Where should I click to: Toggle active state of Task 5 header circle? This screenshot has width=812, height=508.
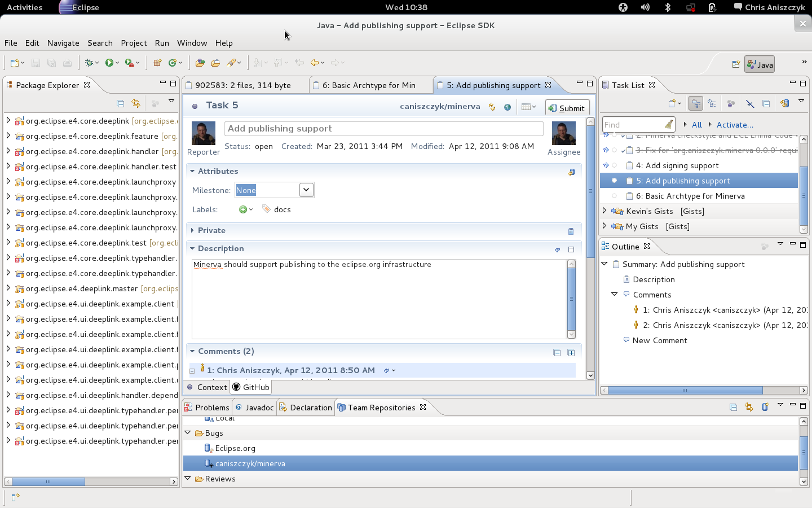195,106
